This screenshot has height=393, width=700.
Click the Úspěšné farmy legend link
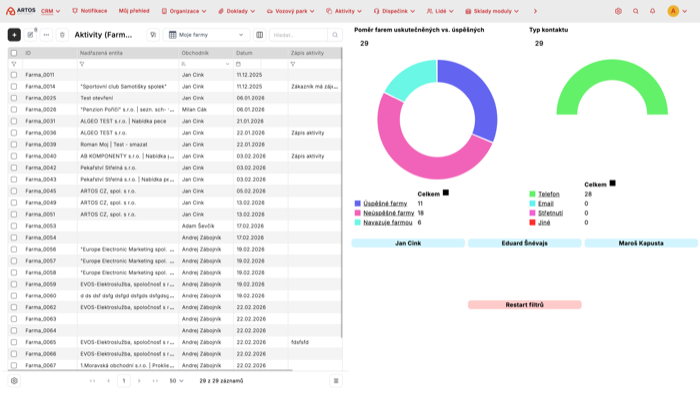pyautogui.click(x=385, y=204)
